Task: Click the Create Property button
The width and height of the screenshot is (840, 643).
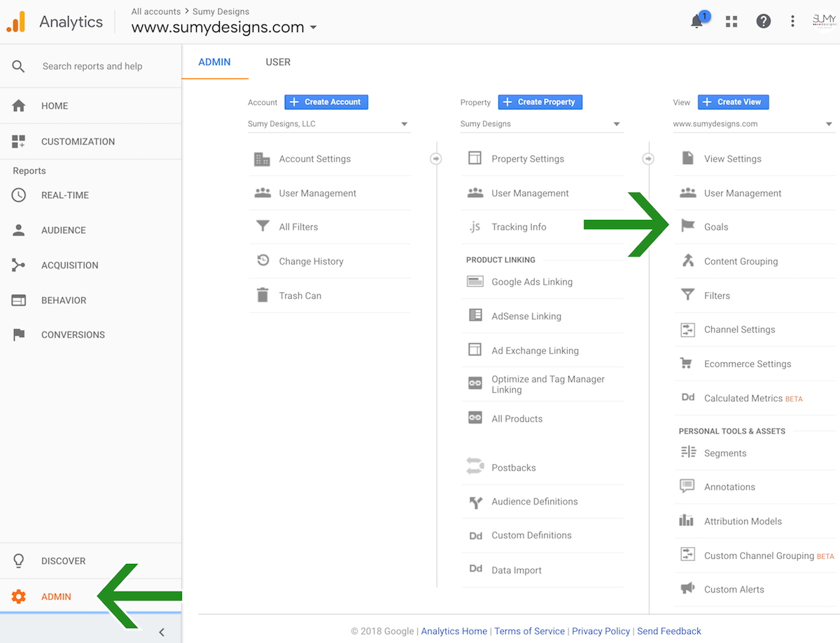Action: [x=540, y=102]
